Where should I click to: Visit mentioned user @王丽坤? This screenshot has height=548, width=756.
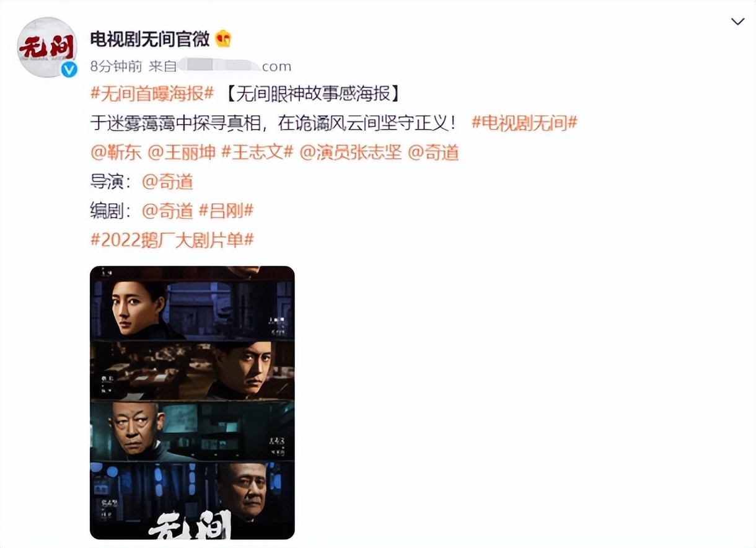(182, 152)
